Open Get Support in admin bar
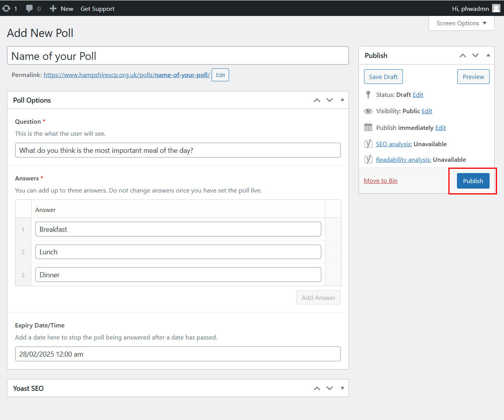 (97, 9)
